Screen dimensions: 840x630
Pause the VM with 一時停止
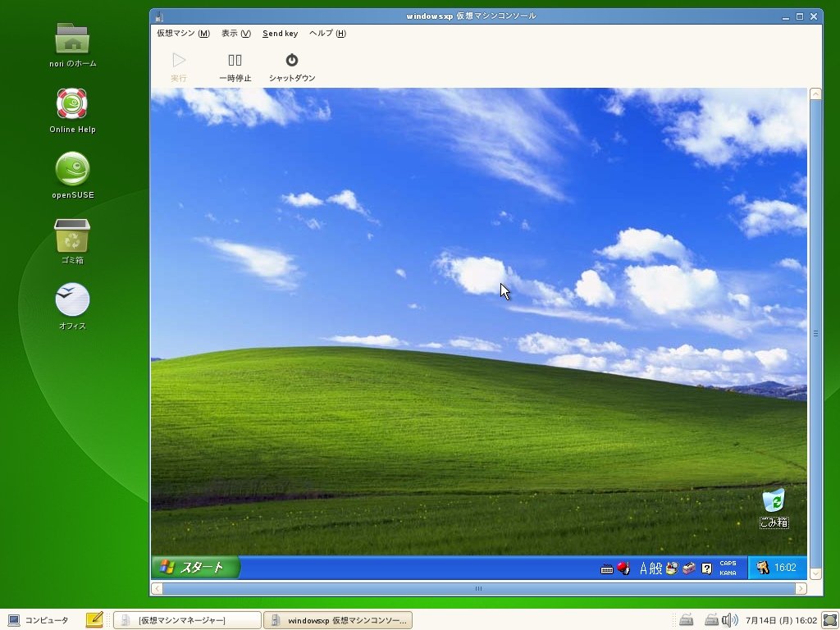[x=235, y=67]
